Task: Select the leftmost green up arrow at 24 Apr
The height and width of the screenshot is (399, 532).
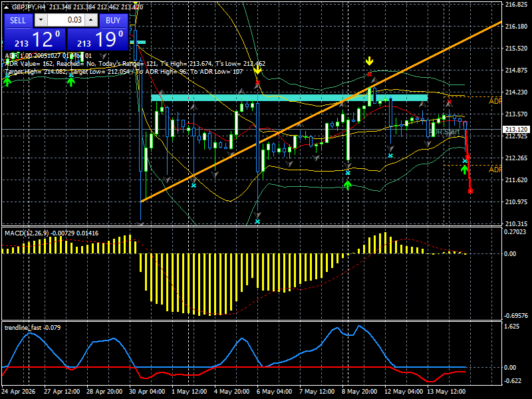Action: coord(7,82)
